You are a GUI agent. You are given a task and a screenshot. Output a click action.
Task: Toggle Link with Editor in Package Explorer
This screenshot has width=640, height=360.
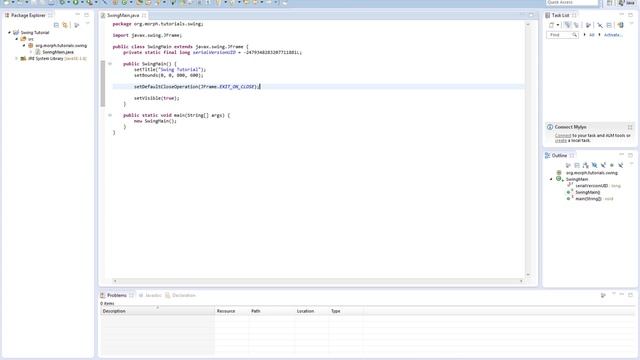pyautogui.click(x=65, y=25)
